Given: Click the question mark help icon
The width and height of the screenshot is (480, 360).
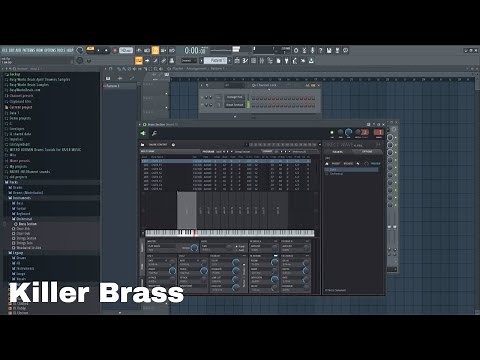Looking at the screenshot, I should pos(321,50).
